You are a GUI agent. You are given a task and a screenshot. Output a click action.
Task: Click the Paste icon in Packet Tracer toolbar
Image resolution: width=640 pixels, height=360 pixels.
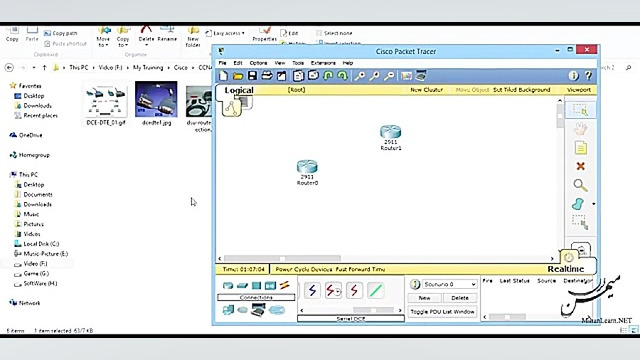[313, 76]
